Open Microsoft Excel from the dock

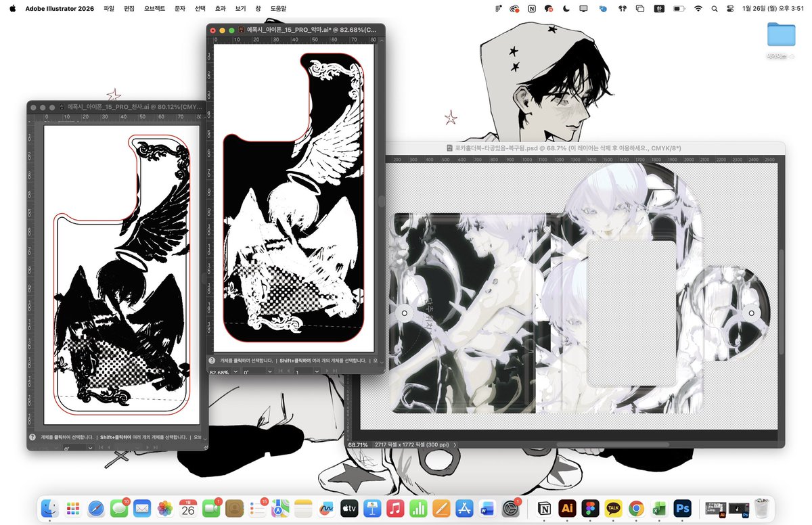click(659, 508)
